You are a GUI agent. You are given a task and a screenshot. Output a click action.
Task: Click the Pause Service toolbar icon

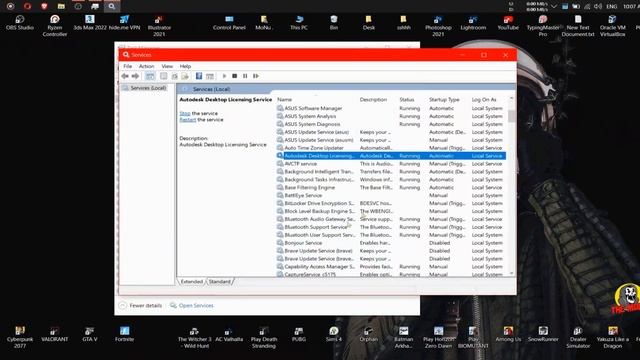[245, 76]
